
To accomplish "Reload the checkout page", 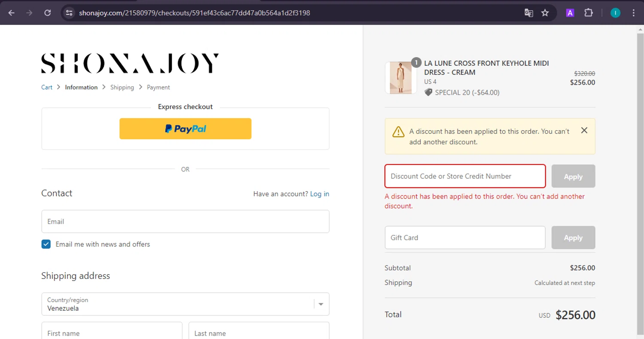I will pos(48,13).
